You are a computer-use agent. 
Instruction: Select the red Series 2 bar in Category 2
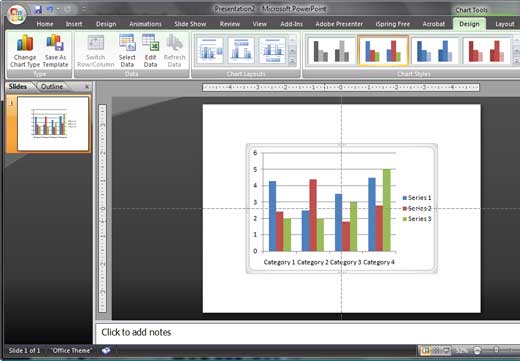coord(313,215)
